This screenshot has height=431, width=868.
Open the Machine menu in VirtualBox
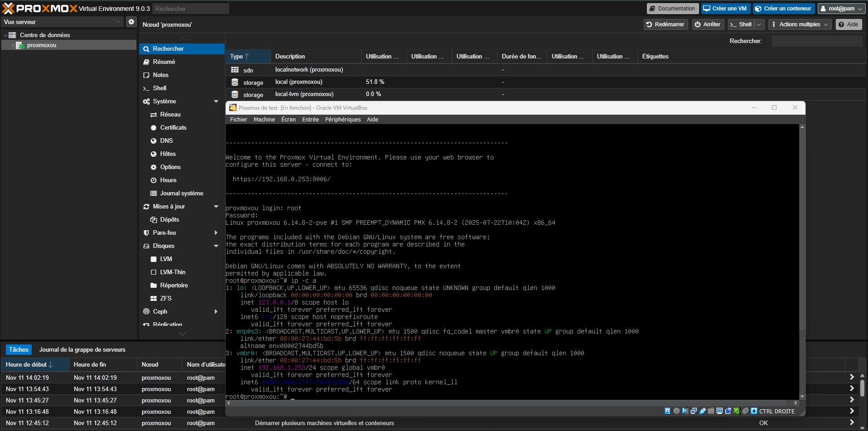[264, 120]
